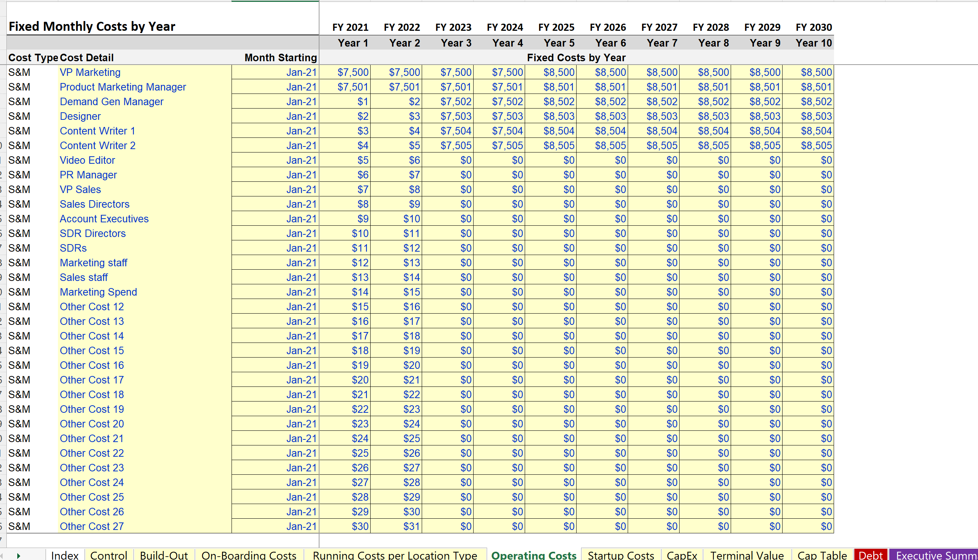Open the Index sheet tab
The width and height of the screenshot is (978, 560).
click(x=65, y=555)
